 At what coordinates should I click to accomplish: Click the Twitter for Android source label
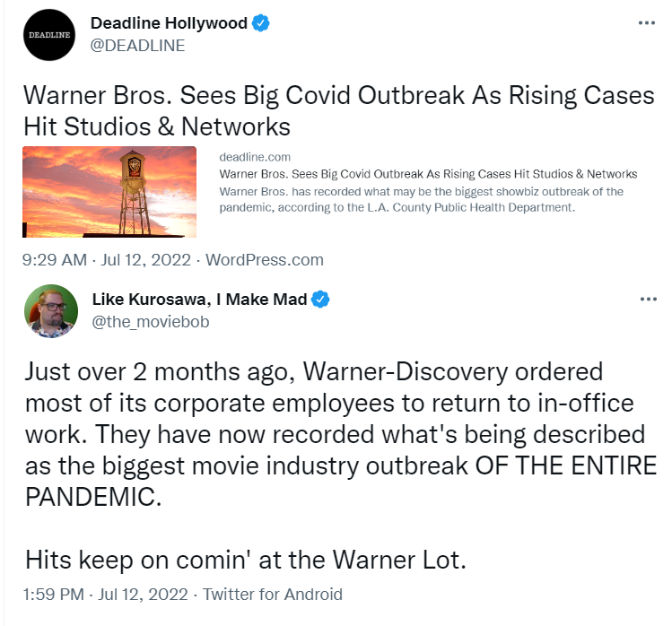tap(273, 595)
